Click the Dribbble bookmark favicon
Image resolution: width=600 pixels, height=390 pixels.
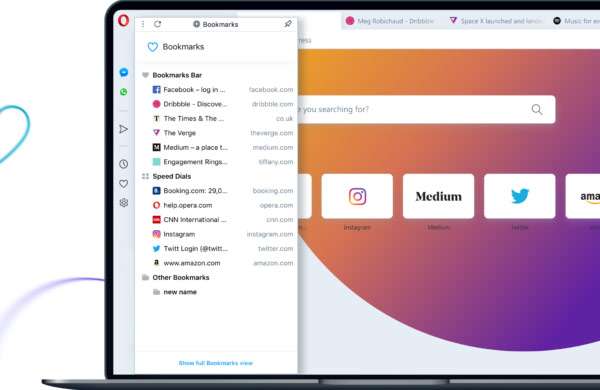coord(157,104)
